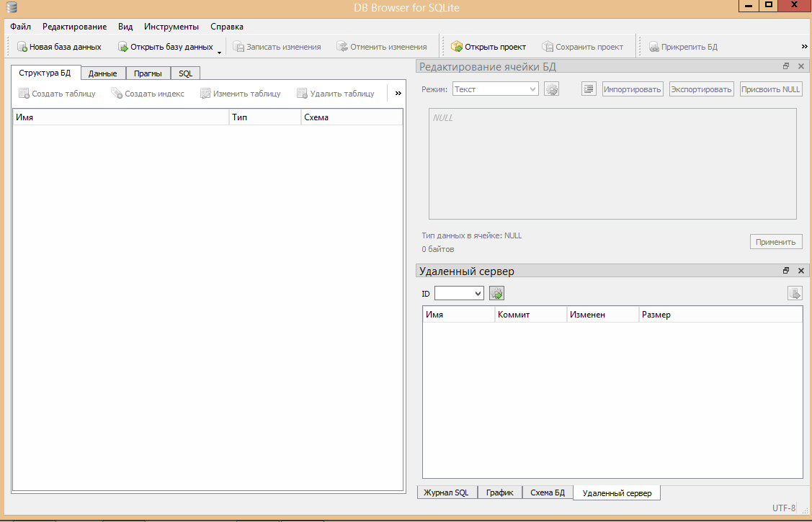Viewport: 812px width, 522px height.
Task: Click the DB Browser app icon in title bar
Action: point(12,7)
